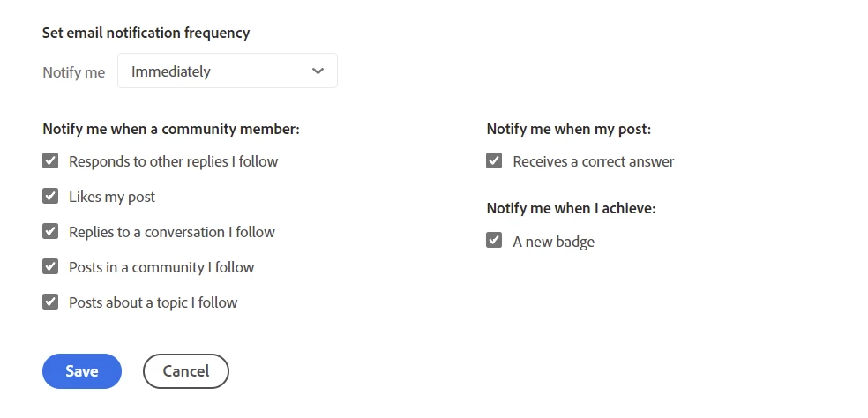868x418 pixels.
Task: Clear the "Posts about a topic I follow" checkbox
Action: (x=50, y=302)
